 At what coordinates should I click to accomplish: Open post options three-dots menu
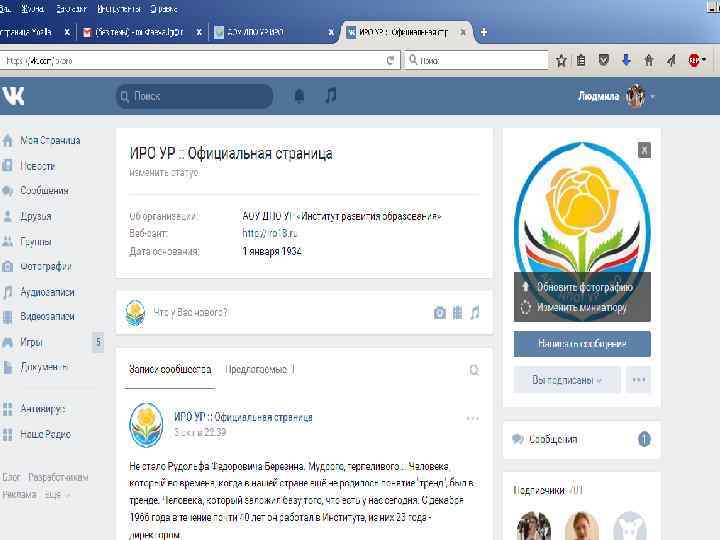point(472,418)
